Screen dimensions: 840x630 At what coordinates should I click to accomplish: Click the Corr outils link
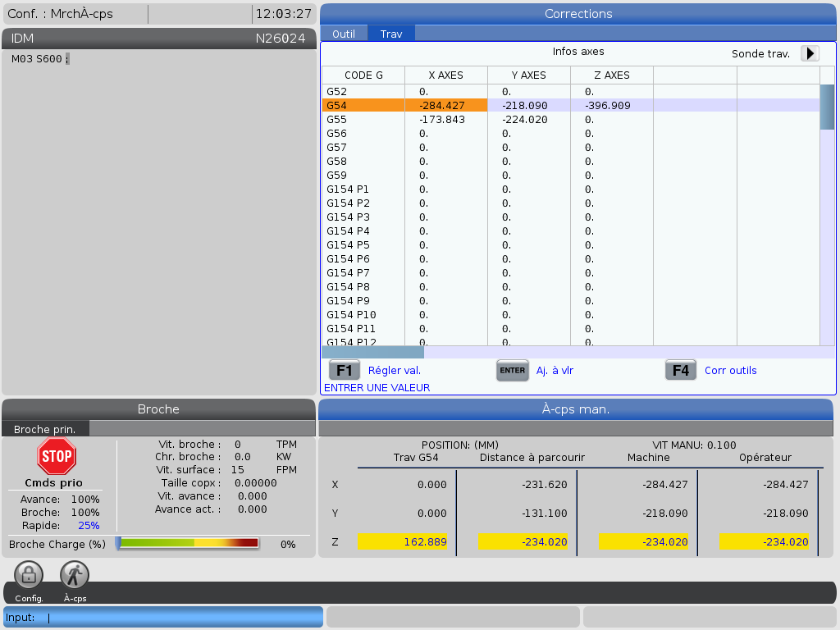[730, 370]
